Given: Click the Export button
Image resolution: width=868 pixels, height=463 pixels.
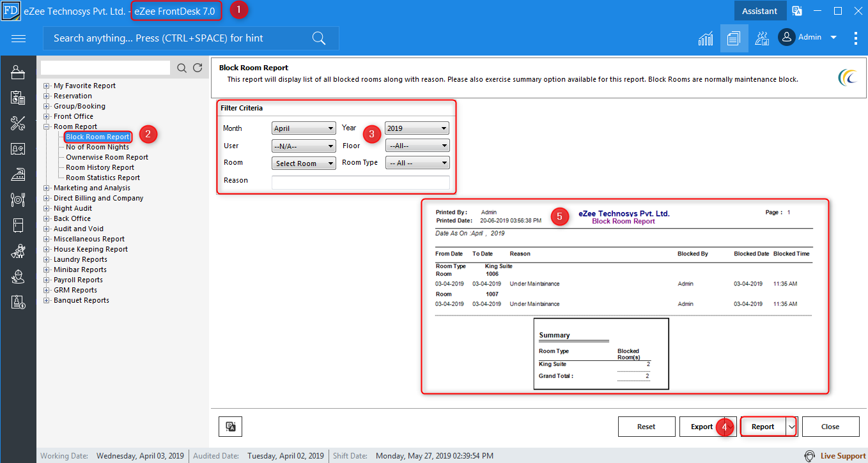Looking at the screenshot, I should [702, 427].
